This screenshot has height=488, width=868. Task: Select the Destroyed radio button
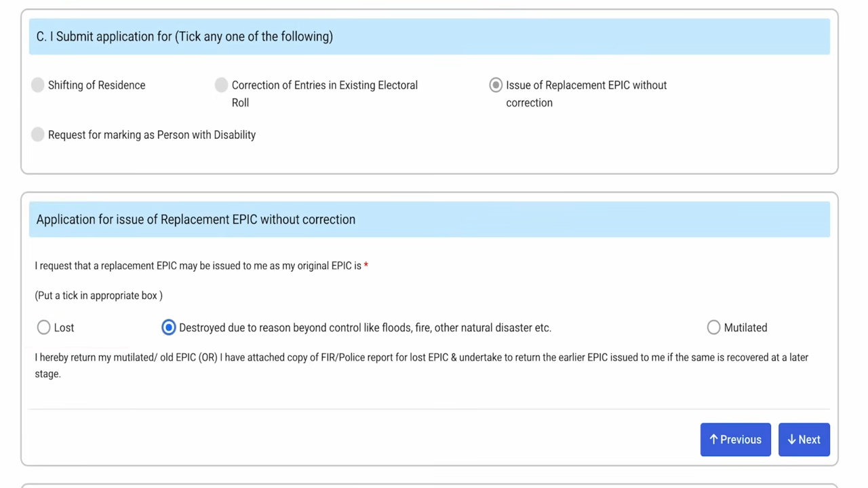pos(169,327)
